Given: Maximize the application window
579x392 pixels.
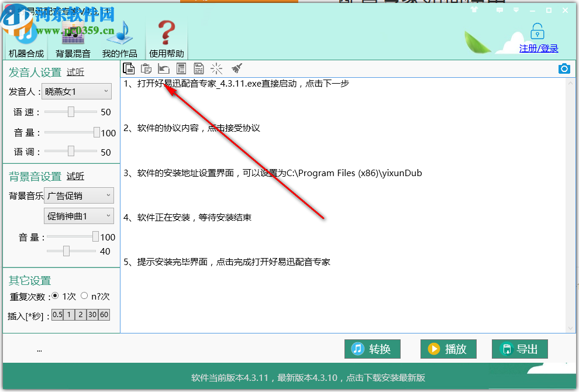Looking at the screenshot, I should (x=549, y=11).
